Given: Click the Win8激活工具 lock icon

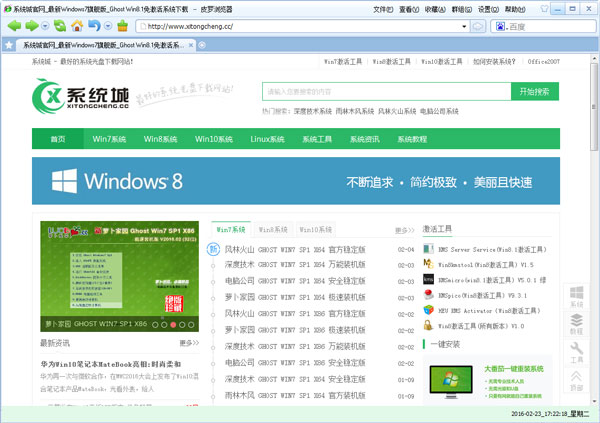Looking at the screenshot, I should (x=428, y=325).
